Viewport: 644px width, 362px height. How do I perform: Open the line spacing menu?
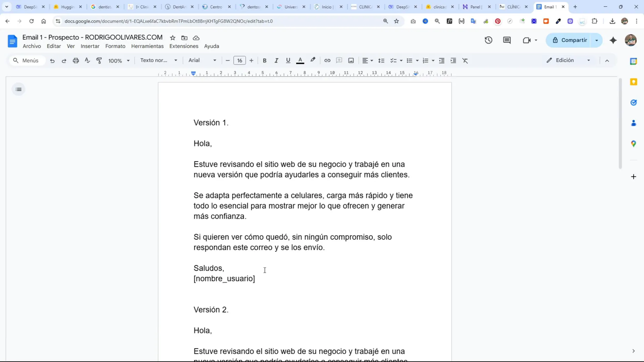click(381, 60)
